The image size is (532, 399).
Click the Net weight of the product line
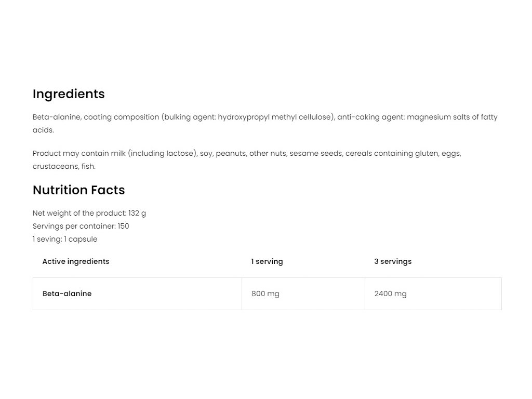[x=89, y=213]
